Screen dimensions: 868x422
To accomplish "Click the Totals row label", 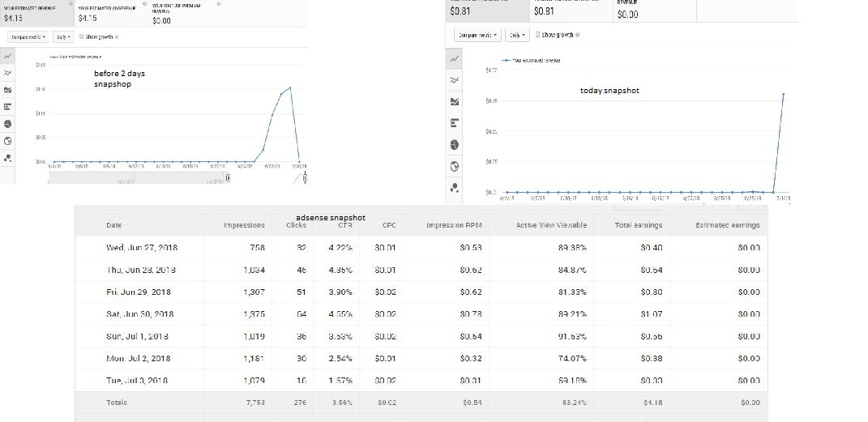I will [116, 403].
